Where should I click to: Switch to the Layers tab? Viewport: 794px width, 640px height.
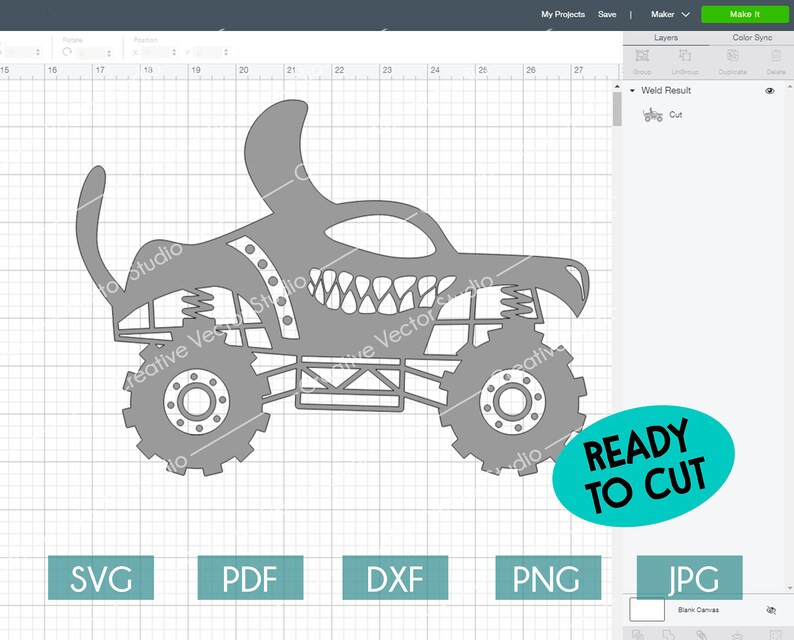coord(666,38)
